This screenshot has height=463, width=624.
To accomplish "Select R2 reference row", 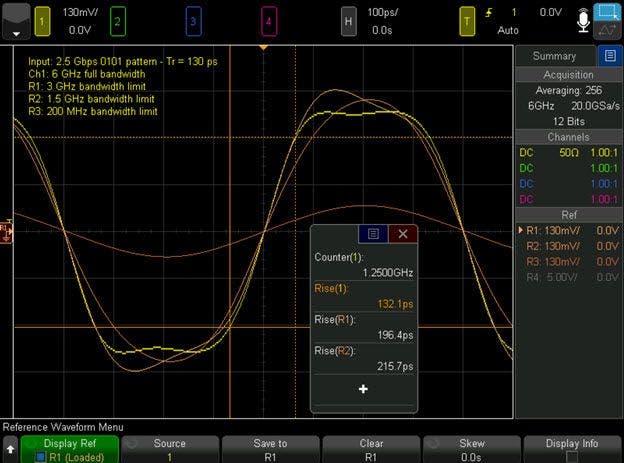I will (569, 246).
